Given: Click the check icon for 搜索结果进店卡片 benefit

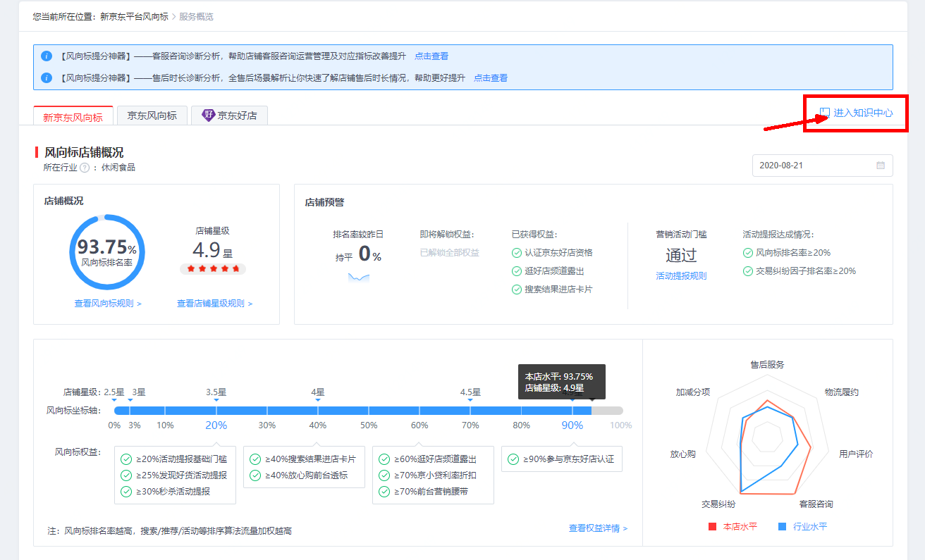Looking at the screenshot, I should [x=517, y=290].
